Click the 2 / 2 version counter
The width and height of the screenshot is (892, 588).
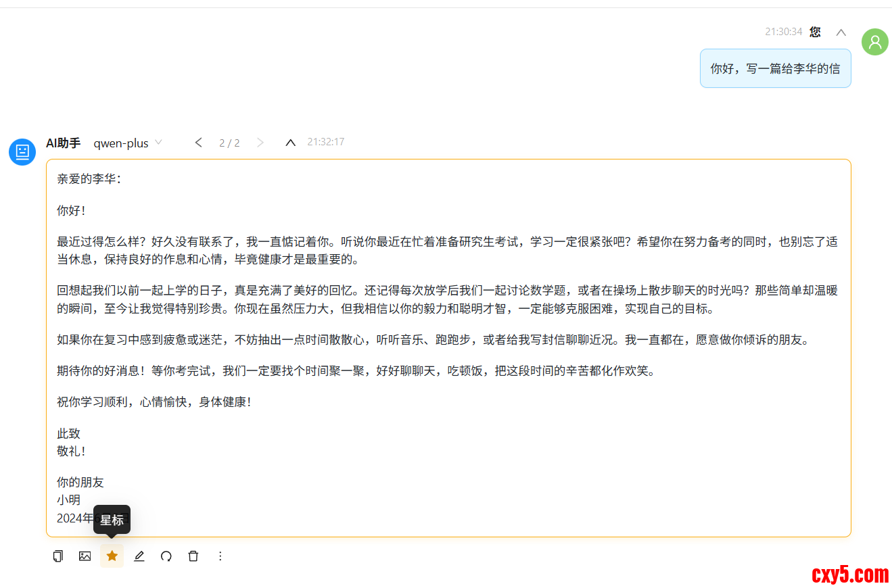tap(229, 143)
